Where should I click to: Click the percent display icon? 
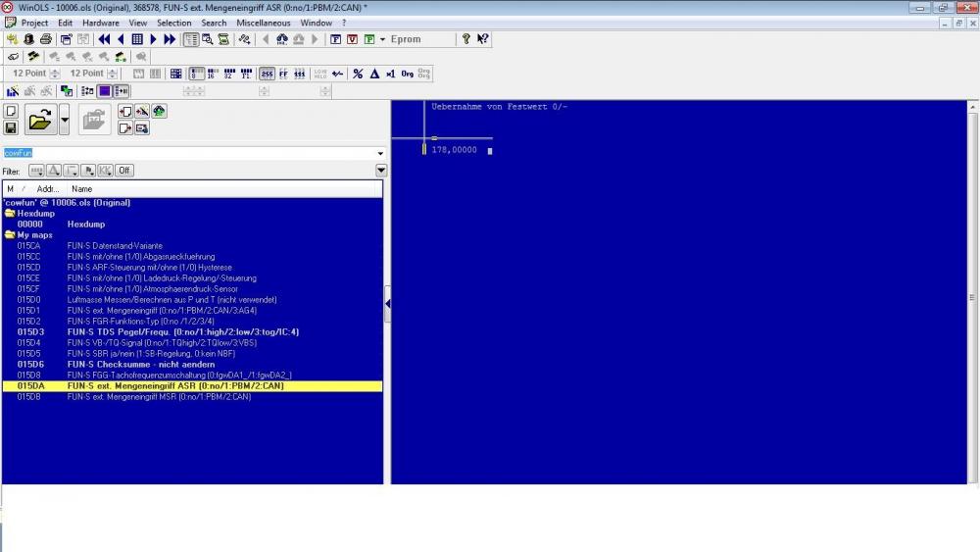coord(358,74)
